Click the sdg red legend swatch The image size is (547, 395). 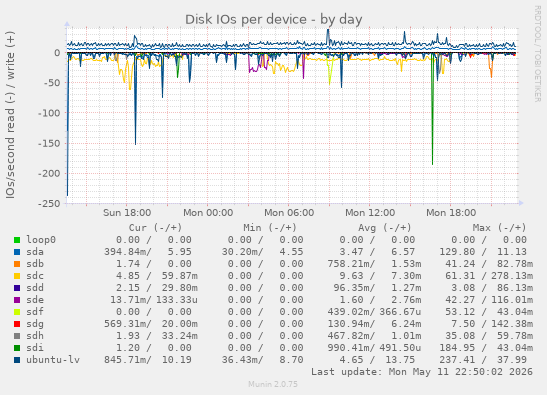[17, 324]
